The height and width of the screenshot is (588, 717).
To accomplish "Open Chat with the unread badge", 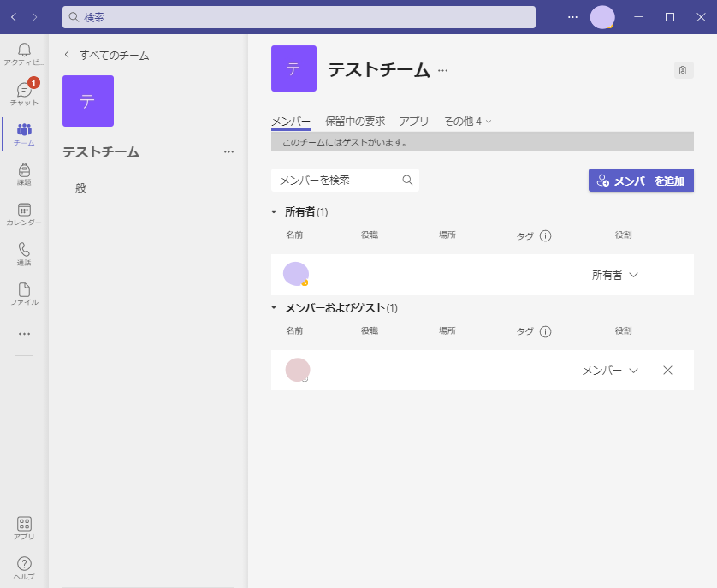I will [x=24, y=94].
